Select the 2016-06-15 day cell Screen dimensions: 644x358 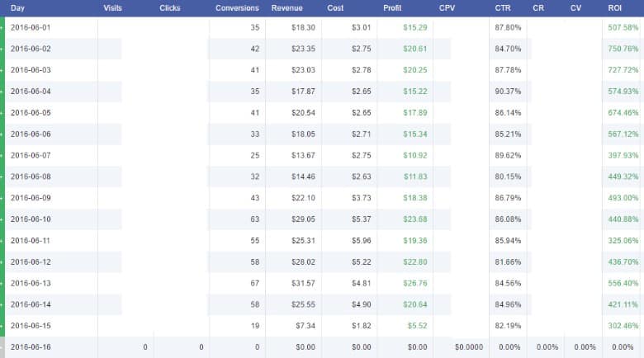coord(31,326)
